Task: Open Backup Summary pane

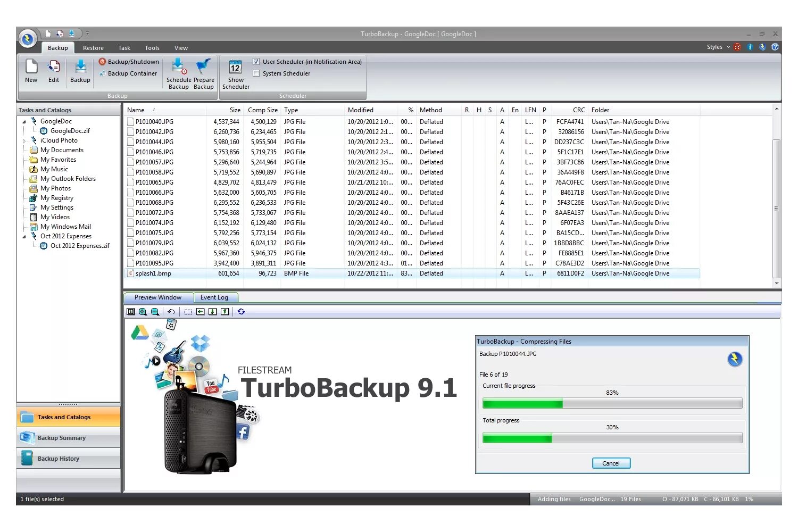Action: (x=68, y=438)
